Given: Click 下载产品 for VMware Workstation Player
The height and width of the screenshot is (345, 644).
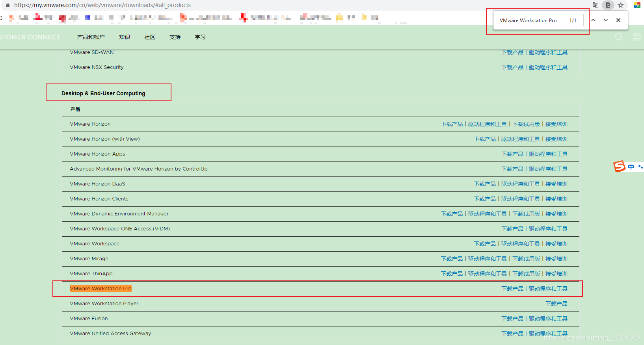Looking at the screenshot, I should click(557, 304).
